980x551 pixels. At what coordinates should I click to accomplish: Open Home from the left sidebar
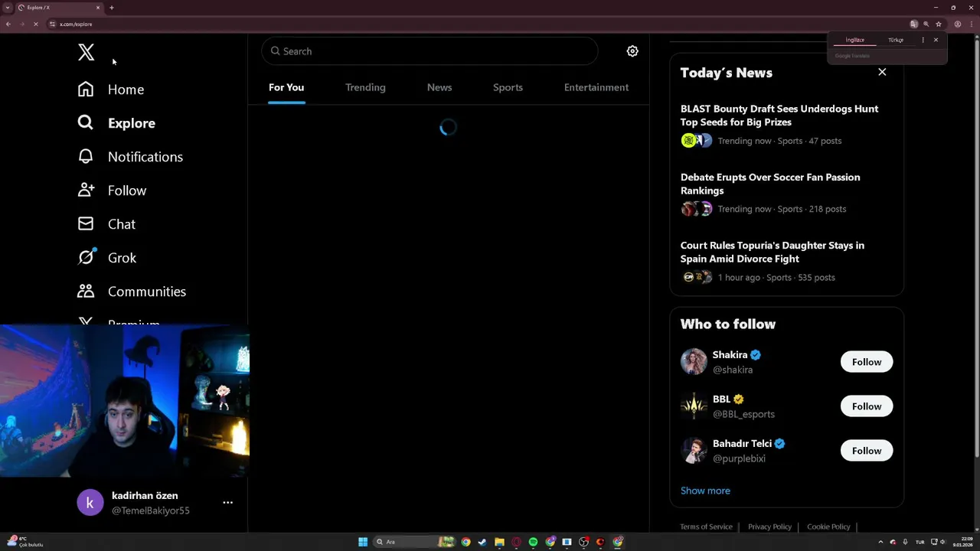pyautogui.click(x=111, y=90)
